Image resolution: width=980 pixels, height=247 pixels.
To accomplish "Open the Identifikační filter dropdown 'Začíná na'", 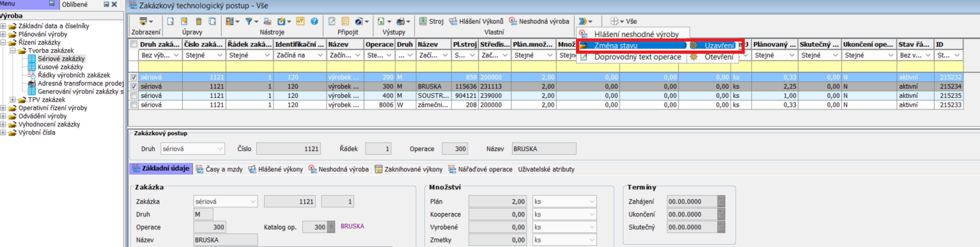I will tap(321, 56).
